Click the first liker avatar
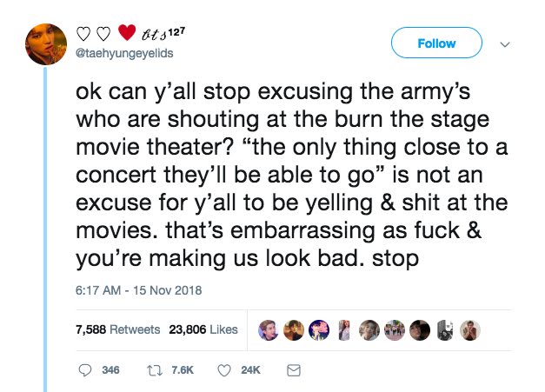 click(268, 330)
